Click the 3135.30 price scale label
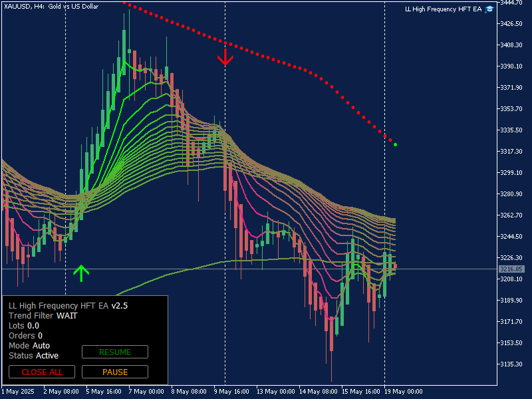532x399 pixels. click(x=511, y=364)
